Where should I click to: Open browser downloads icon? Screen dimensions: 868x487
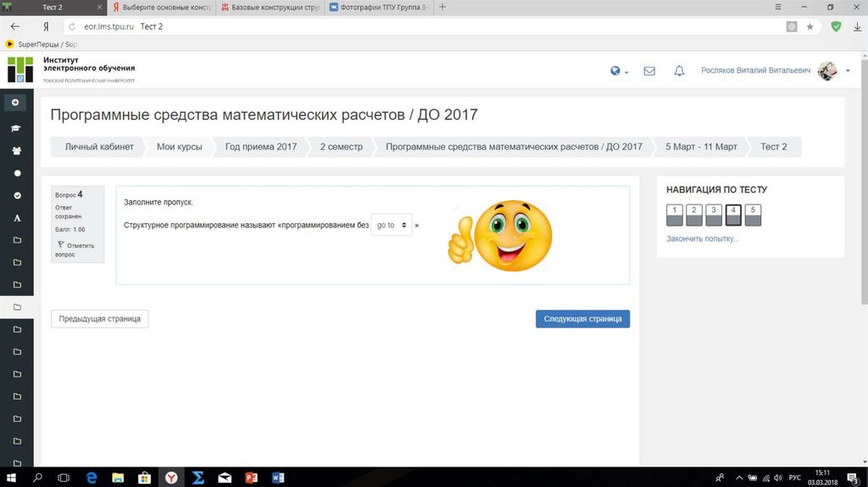click(857, 26)
